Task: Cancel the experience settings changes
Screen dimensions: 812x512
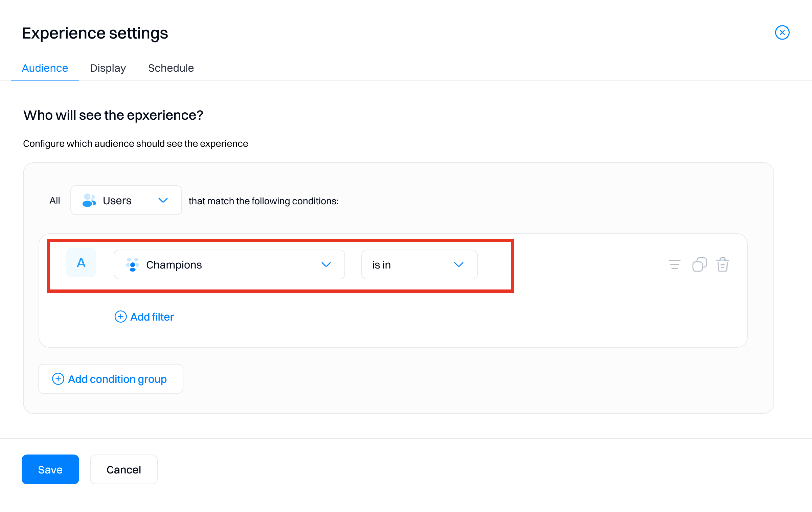Action: (123, 469)
